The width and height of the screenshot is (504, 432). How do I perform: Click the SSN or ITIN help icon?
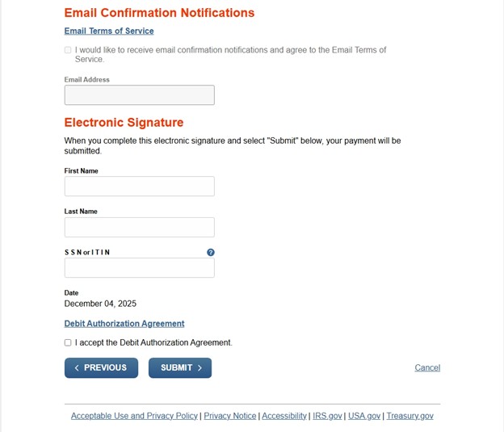[211, 253]
